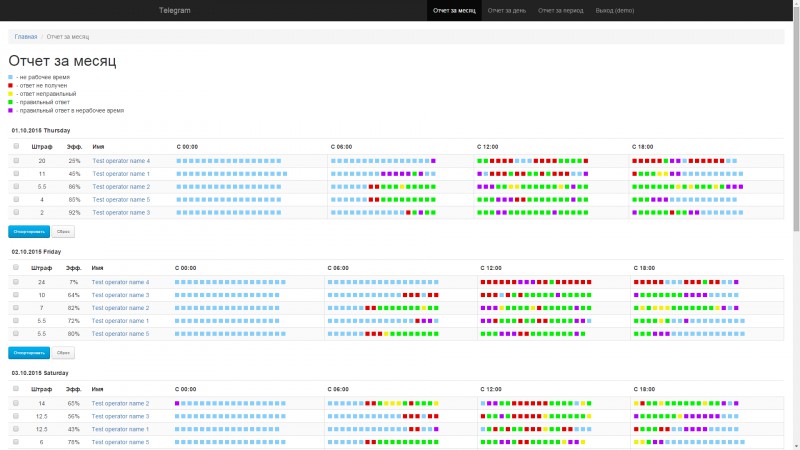Click the blue button below the Thursday table
800x450 pixels.
(x=29, y=232)
